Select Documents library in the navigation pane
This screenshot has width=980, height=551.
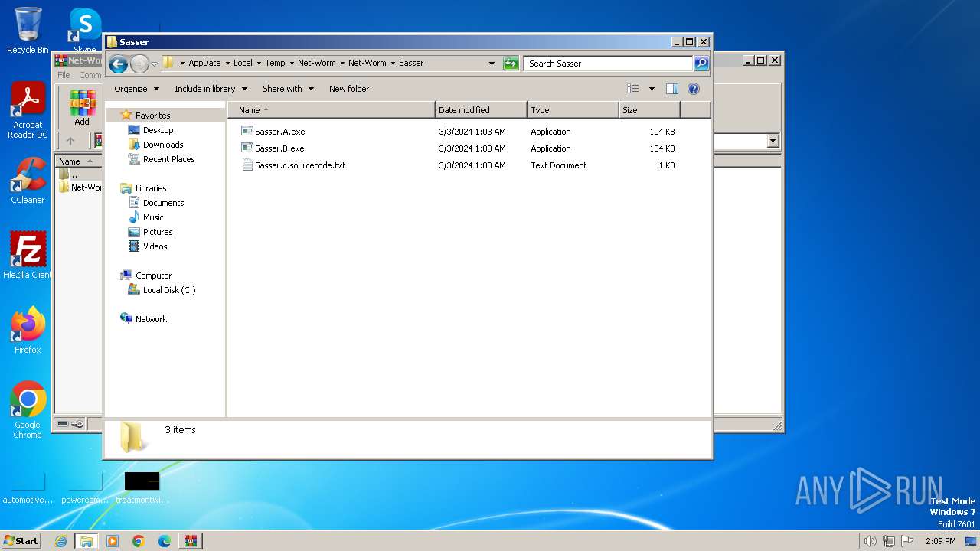163,203
